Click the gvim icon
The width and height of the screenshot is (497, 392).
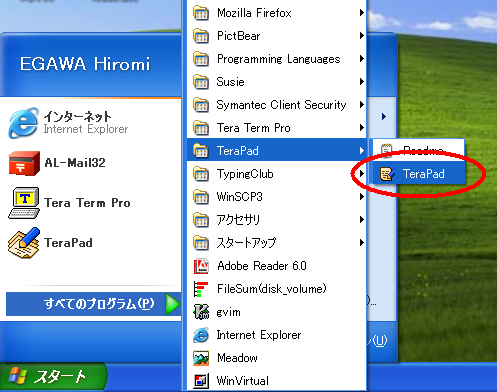click(201, 312)
